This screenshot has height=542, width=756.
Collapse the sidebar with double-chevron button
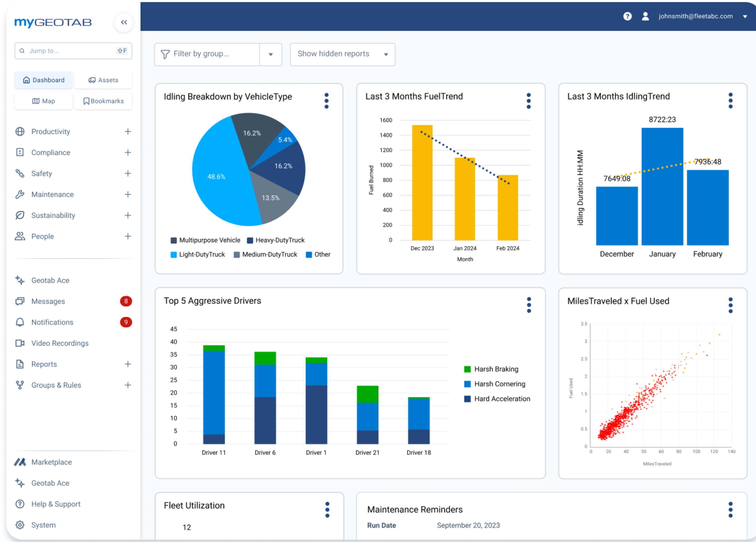coord(124,22)
